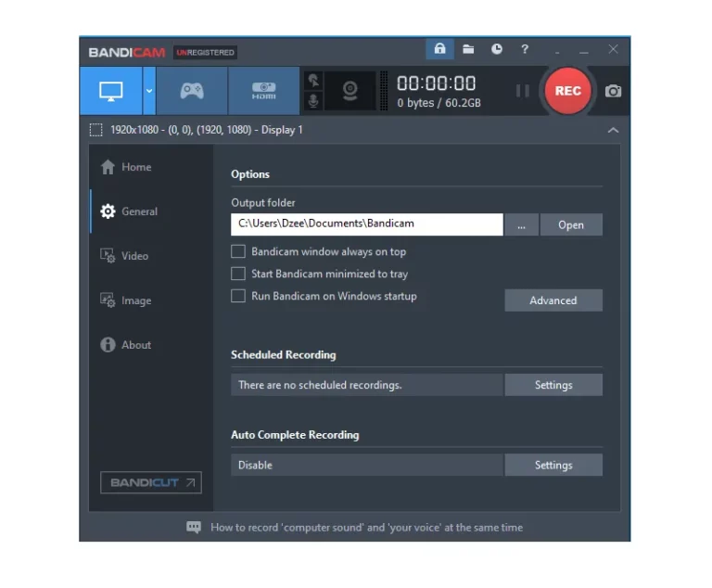Toggle microphone recording icon
712x588 pixels.
[313, 100]
